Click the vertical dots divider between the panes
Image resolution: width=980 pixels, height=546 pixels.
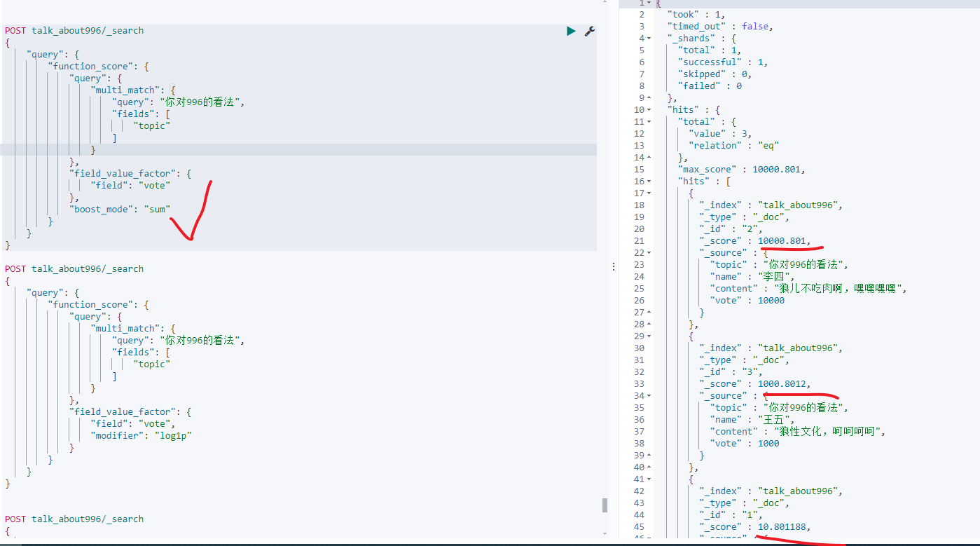point(614,266)
